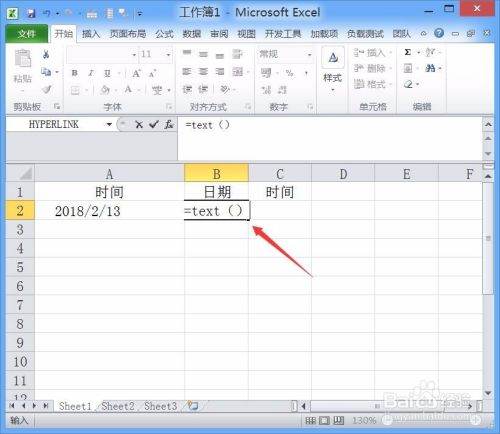
Task: Open the 插入 ribbon tab
Action: (91, 34)
